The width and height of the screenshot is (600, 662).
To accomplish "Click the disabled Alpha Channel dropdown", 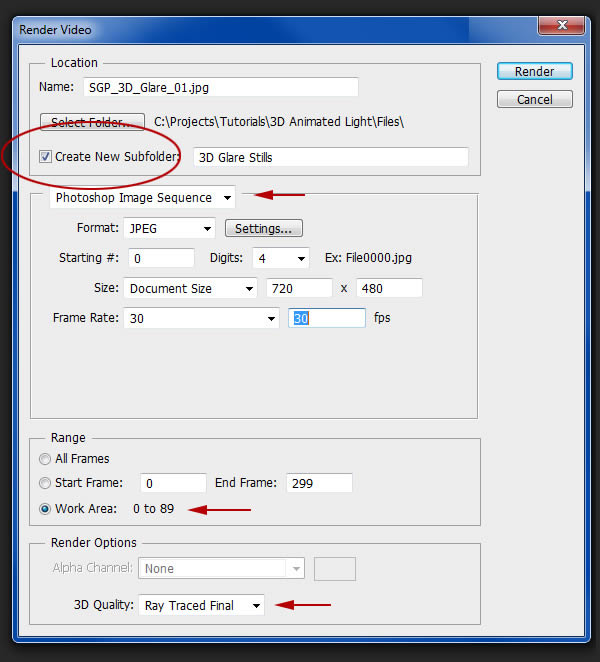I will (x=221, y=569).
